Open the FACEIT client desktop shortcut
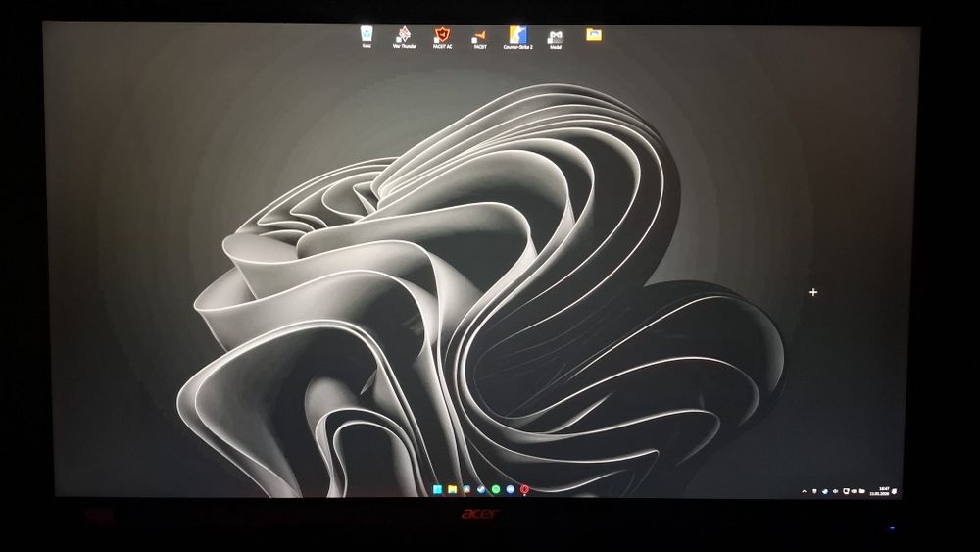This screenshot has width=980, height=552. pyautogui.click(x=479, y=38)
